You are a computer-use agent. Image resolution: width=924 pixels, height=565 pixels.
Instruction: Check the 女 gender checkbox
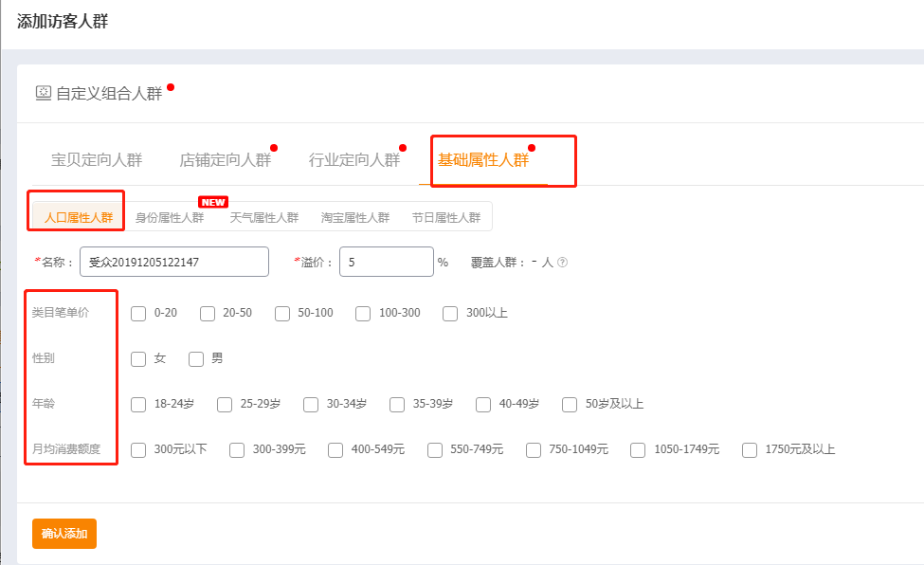pyautogui.click(x=138, y=358)
